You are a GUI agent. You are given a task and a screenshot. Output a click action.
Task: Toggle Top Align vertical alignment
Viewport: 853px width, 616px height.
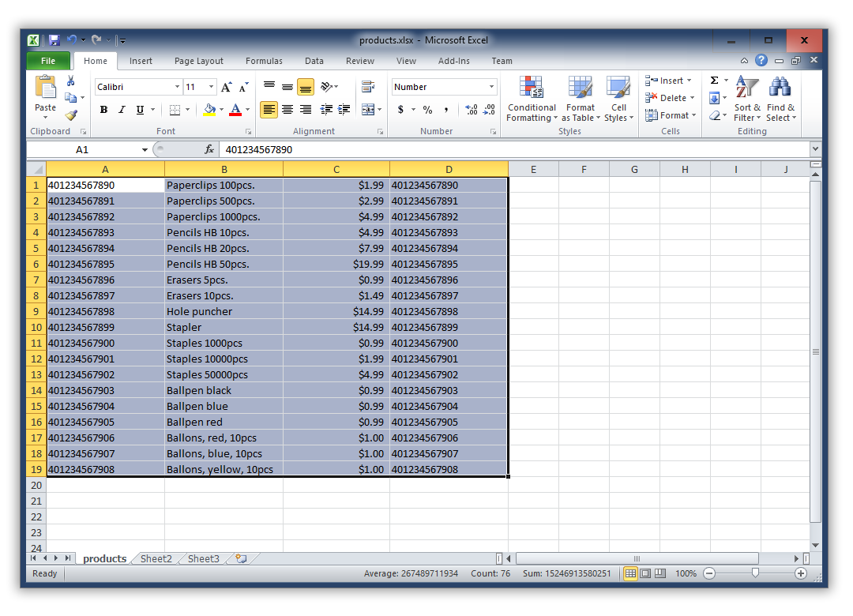pos(269,87)
